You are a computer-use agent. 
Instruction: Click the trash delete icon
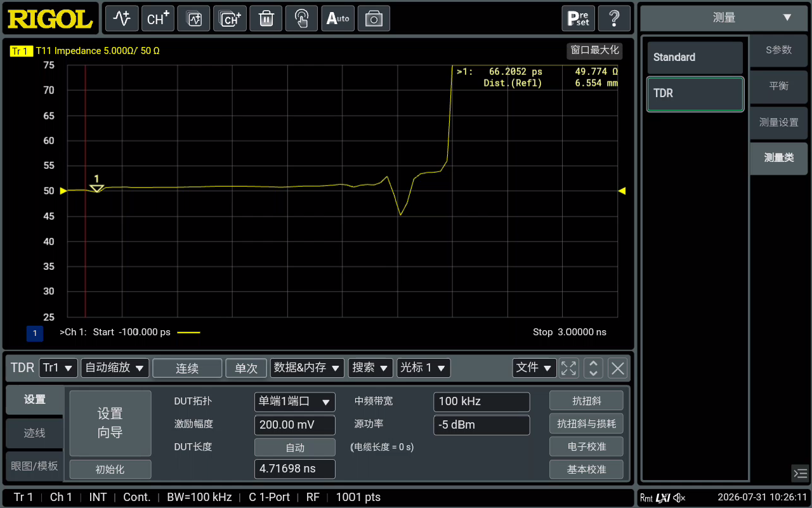[266, 18]
